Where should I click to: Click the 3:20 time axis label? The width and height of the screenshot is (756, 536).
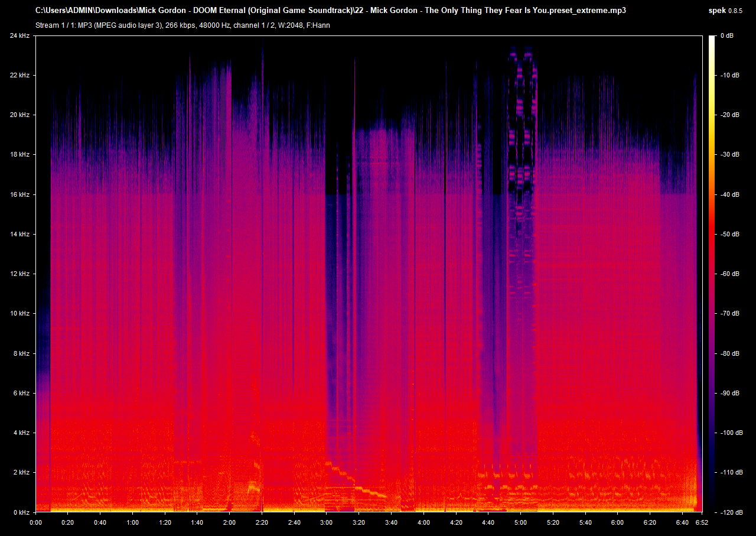coord(359,523)
